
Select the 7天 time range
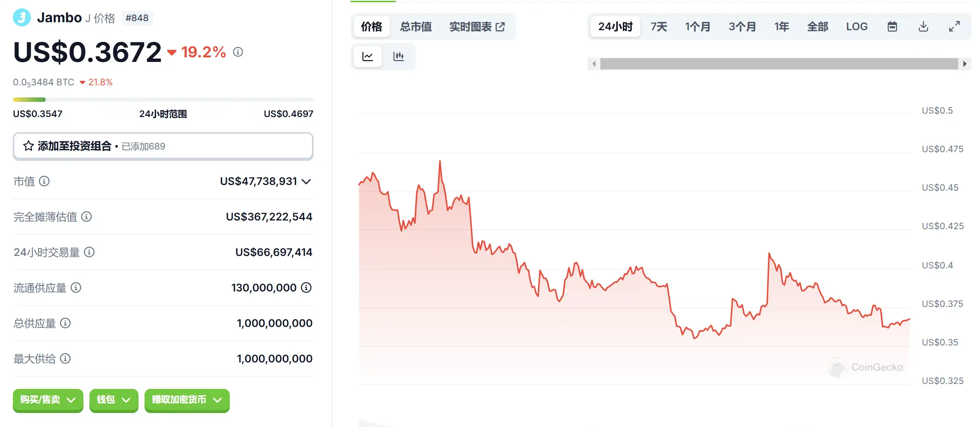coord(658,27)
